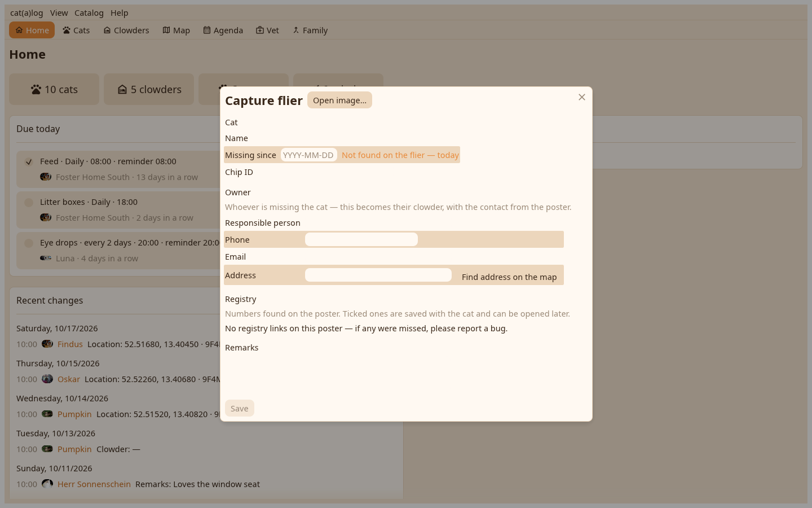Open the Cats tab with paw icon

coord(76,30)
